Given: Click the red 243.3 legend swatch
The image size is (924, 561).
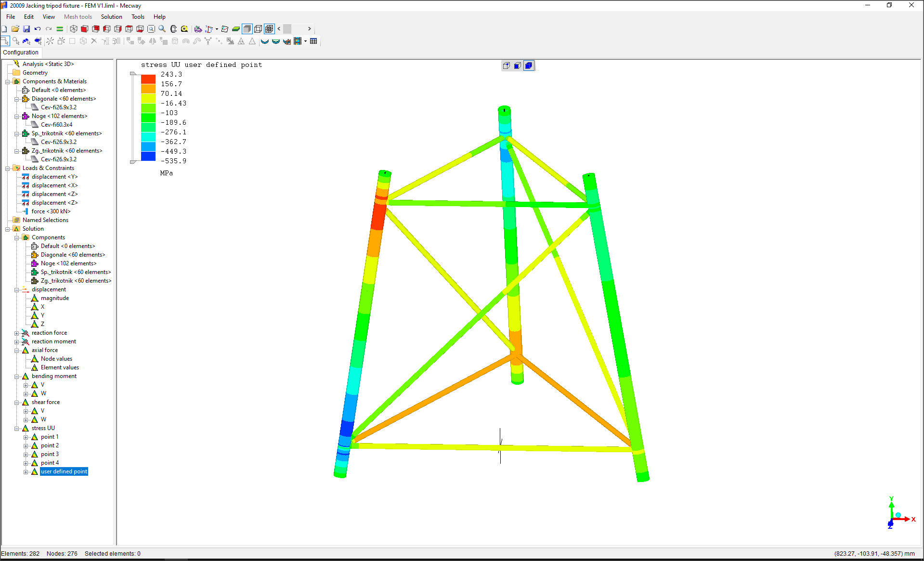Looking at the screenshot, I should [148, 79].
